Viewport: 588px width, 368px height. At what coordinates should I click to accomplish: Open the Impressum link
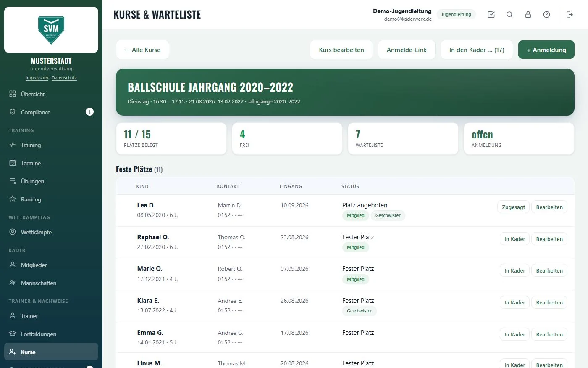[37, 78]
